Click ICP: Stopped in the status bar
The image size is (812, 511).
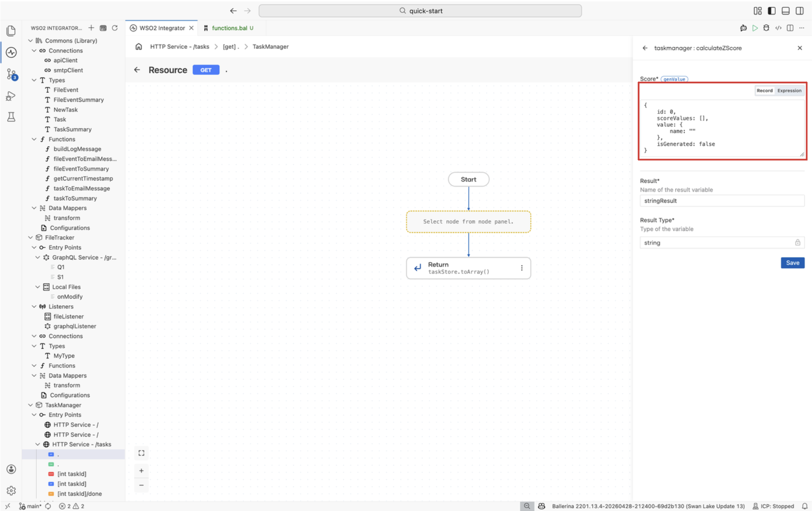tap(773, 506)
